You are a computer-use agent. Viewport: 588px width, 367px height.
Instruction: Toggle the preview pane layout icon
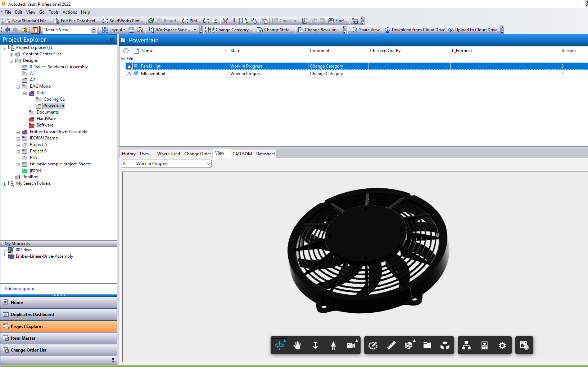point(35,30)
